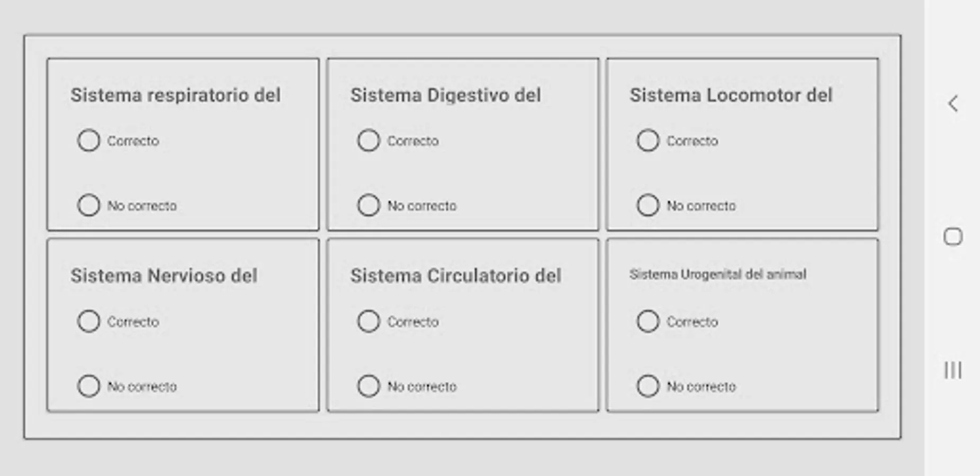Click the Sistema respiratorio del heading
The height and width of the screenshot is (476, 980).
pos(176,95)
